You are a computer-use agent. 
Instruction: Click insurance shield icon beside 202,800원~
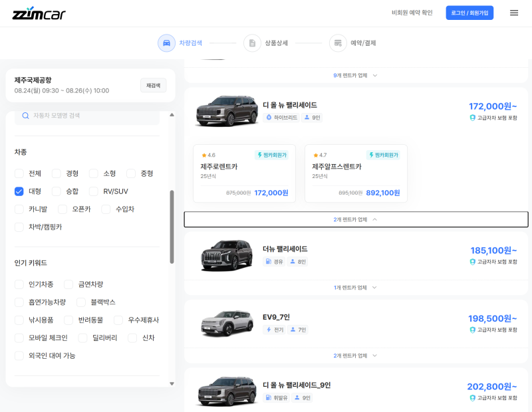(472, 398)
